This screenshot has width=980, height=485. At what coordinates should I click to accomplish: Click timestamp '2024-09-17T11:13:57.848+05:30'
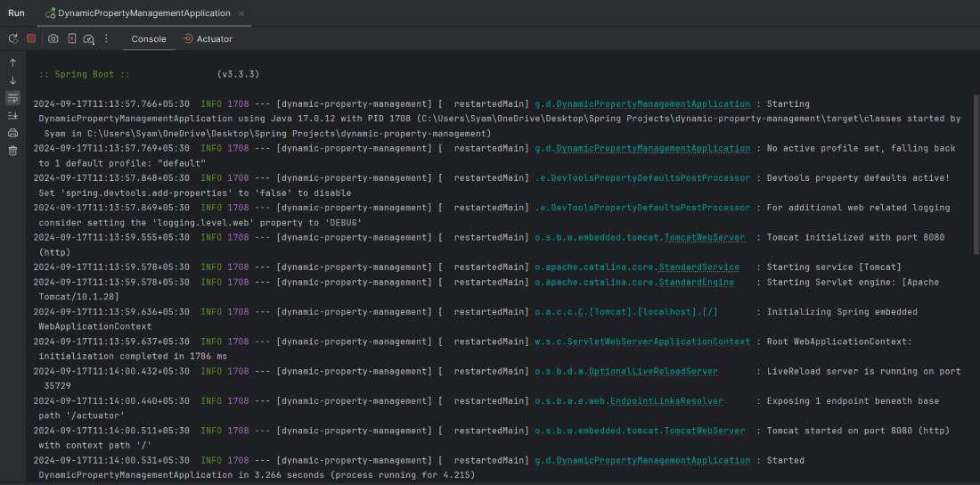pos(111,177)
